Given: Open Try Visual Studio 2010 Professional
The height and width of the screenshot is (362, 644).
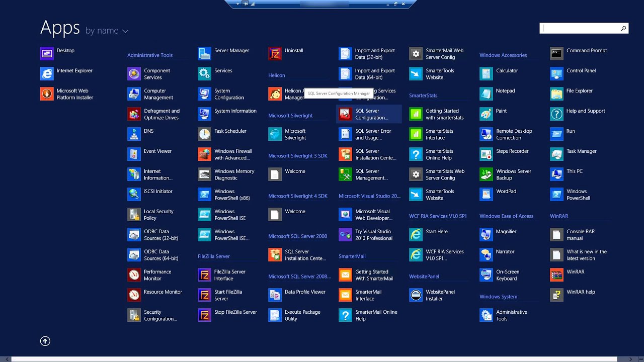Looking at the screenshot, I should [366, 235].
